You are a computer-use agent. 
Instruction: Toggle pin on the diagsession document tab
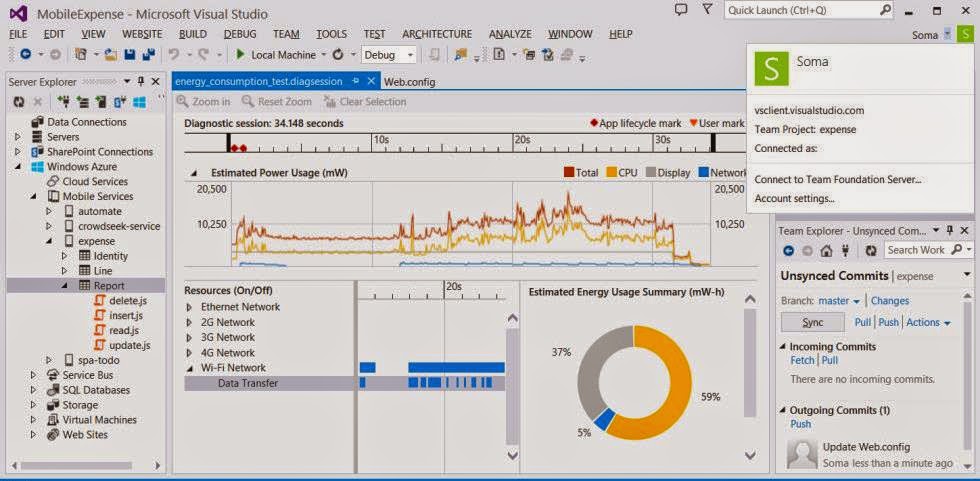(356, 81)
